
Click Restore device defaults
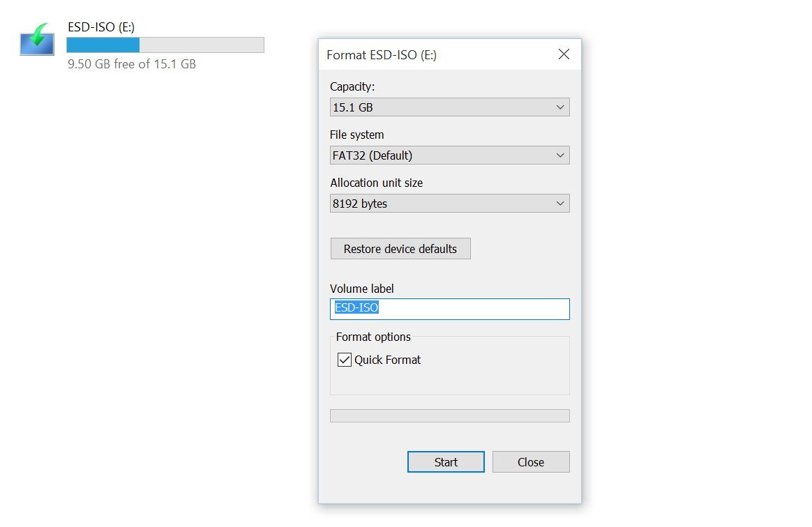(400, 248)
